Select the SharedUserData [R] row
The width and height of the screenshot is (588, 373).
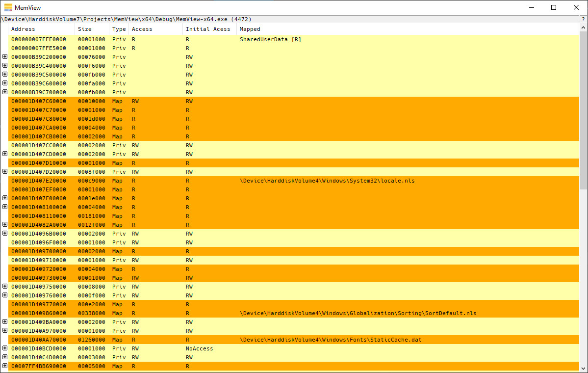point(294,39)
